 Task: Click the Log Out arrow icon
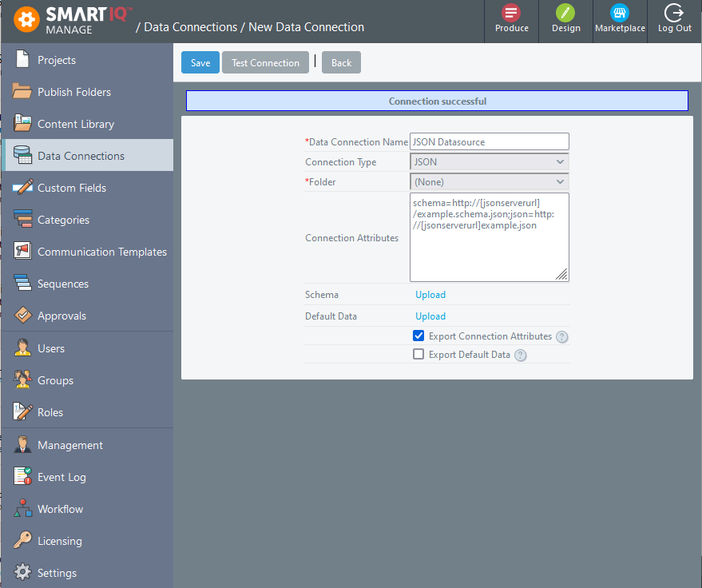[674, 13]
